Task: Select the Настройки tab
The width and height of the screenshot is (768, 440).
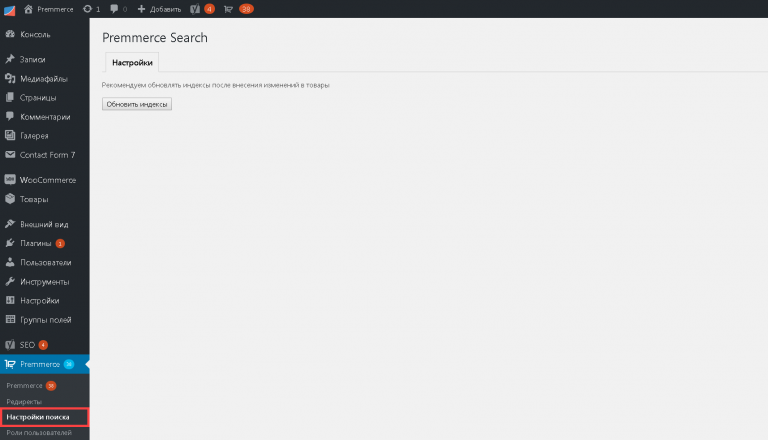Action: click(132, 63)
